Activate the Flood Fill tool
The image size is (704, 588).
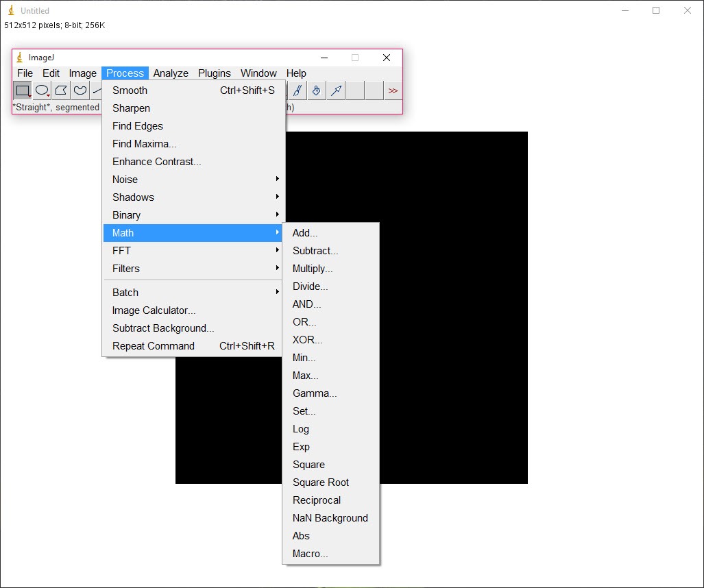pos(316,90)
